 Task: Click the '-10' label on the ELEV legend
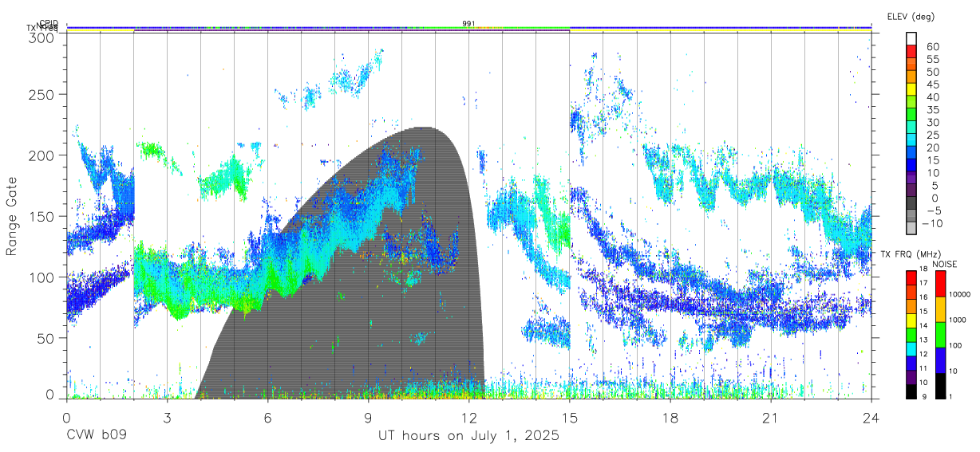pos(931,223)
